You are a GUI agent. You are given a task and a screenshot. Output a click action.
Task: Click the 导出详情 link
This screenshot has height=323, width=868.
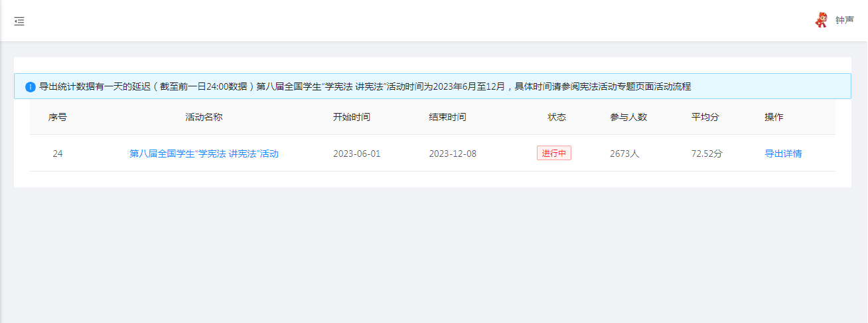783,154
